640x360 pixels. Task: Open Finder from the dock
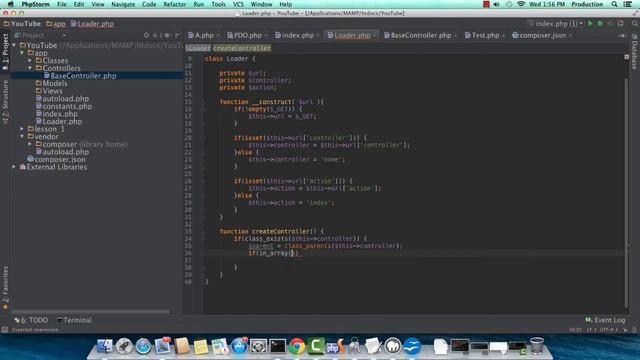click(x=104, y=346)
